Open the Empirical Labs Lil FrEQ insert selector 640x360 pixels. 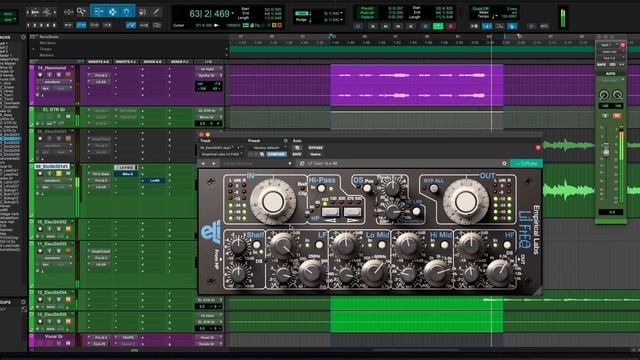click(x=220, y=154)
